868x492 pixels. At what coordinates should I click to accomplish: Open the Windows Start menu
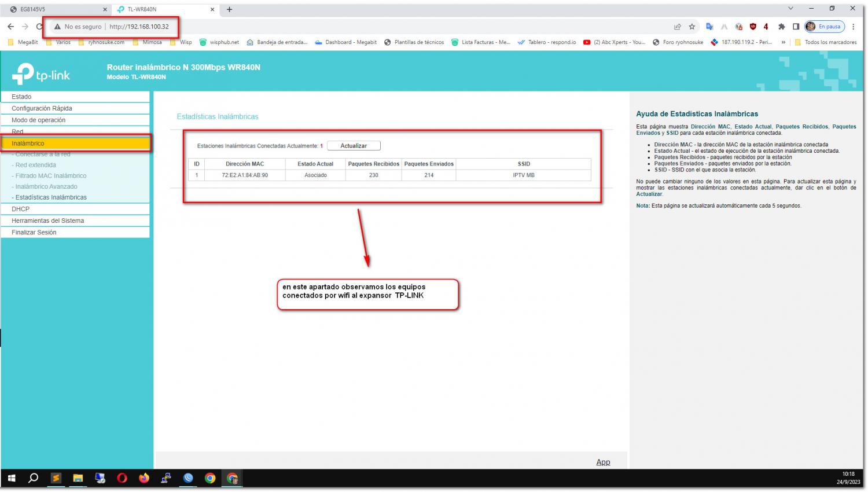coord(12,478)
